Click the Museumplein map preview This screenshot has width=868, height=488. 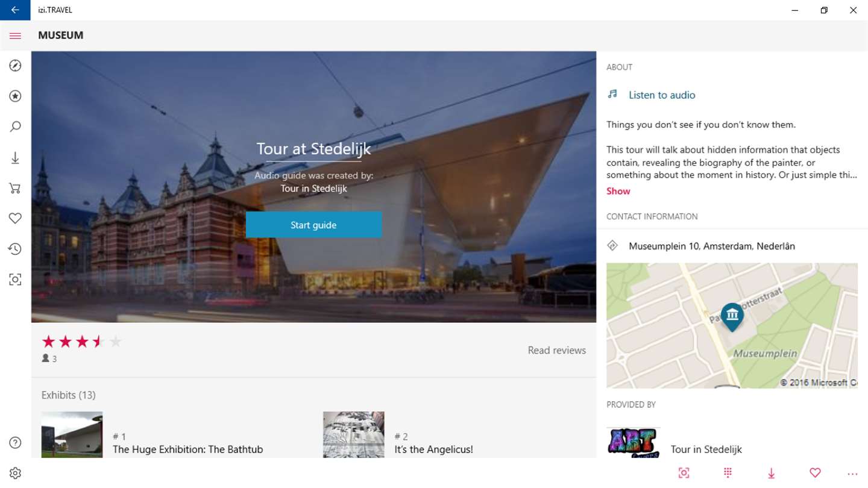[732, 325]
